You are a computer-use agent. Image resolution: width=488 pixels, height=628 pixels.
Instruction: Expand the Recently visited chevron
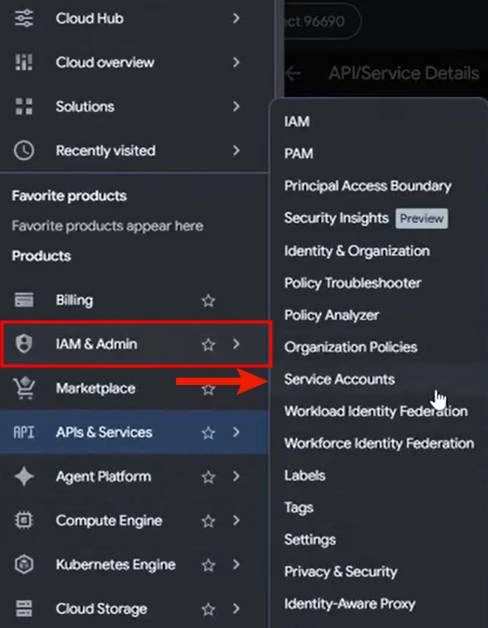(x=236, y=151)
